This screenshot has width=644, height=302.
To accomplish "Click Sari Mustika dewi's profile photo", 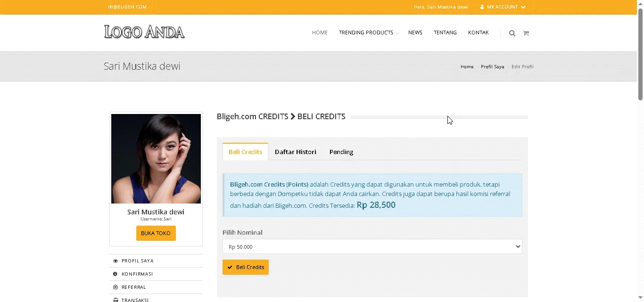I will [156, 158].
